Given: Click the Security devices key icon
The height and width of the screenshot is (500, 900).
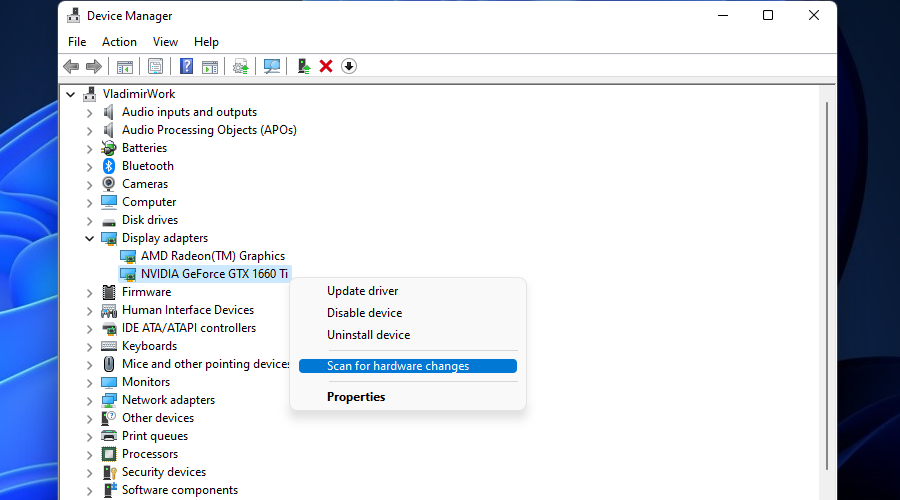Looking at the screenshot, I should click(x=108, y=472).
